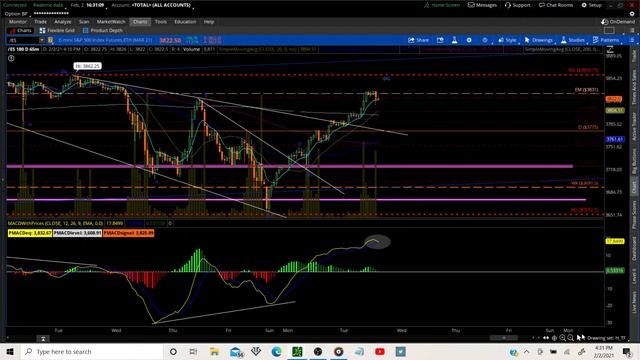Click the /ES symbol input field
The image size is (640, 360).
click(23, 40)
